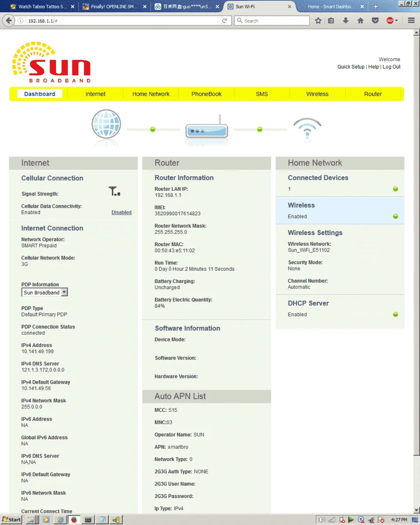Open the Router menu tab
The width and height of the screenshot is (420, 525).
[x=373, y=94]
